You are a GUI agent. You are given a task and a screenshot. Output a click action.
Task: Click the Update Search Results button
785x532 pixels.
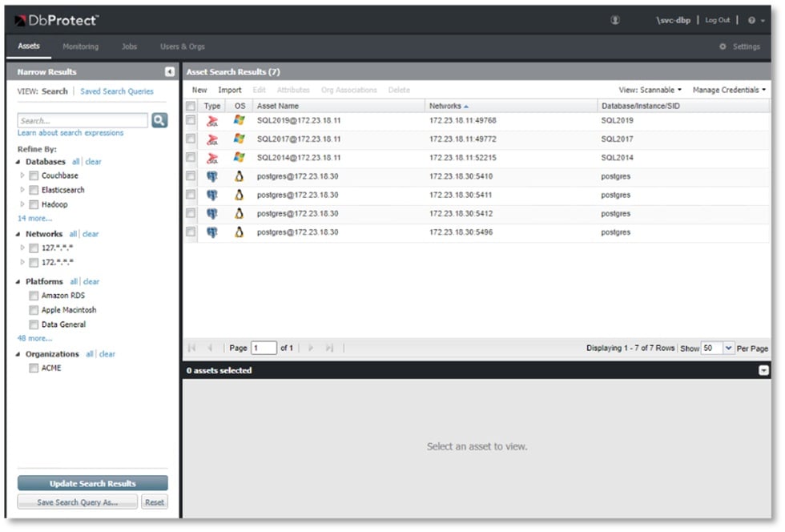coord(93,483)
